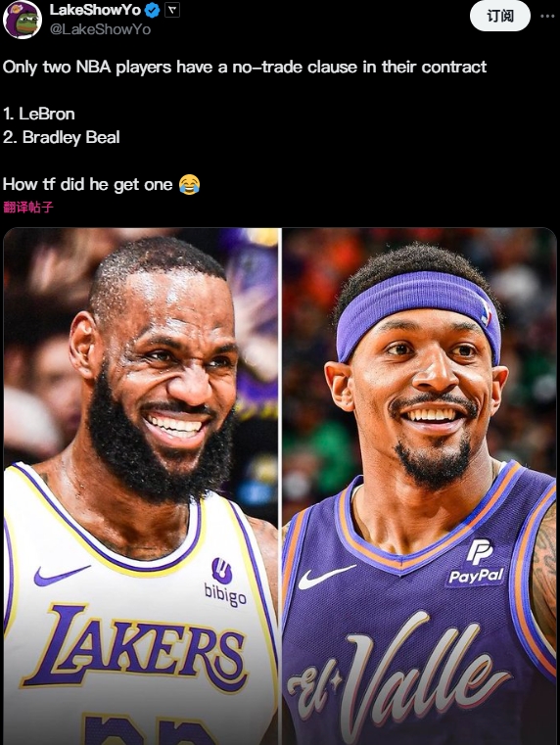Click the post text about no-trade clause
Screen dimensions: 560x745
[x=245, y=67]
